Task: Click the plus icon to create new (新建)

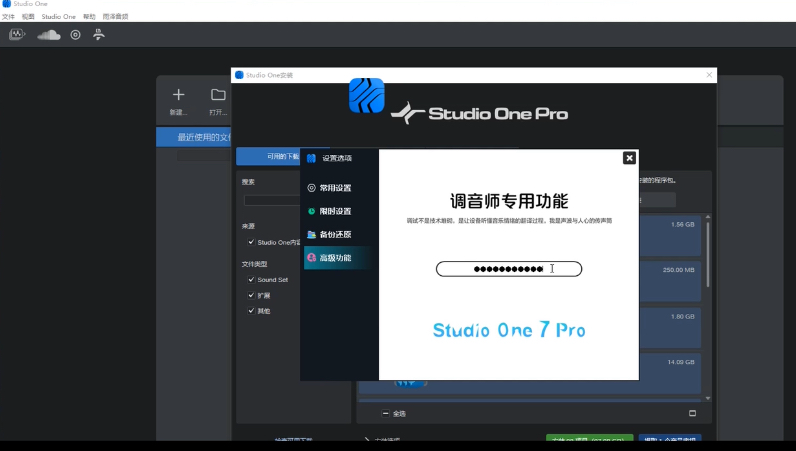Action: click(178, 95)
